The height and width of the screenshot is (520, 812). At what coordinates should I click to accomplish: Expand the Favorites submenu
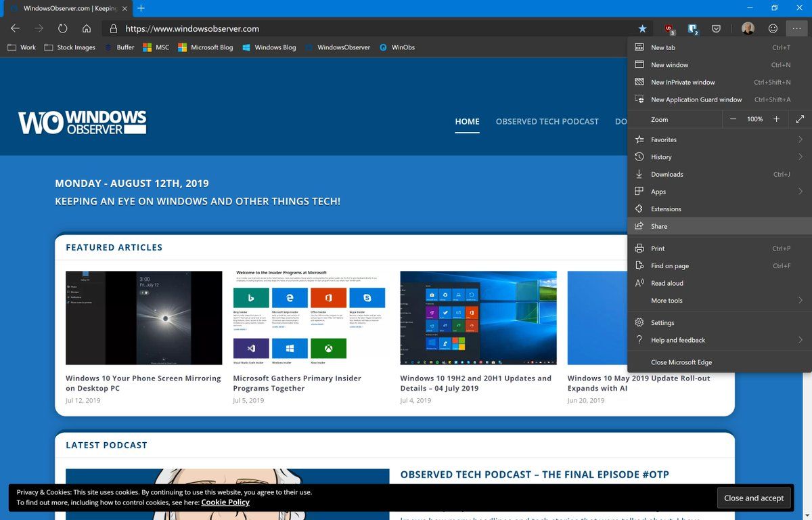click(719, 139)
